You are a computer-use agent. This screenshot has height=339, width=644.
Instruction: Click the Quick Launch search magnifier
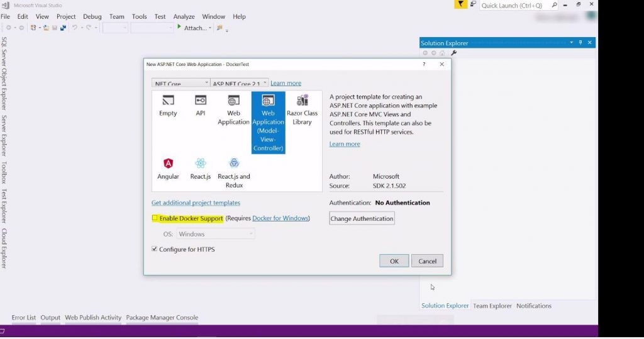(554, 5)
